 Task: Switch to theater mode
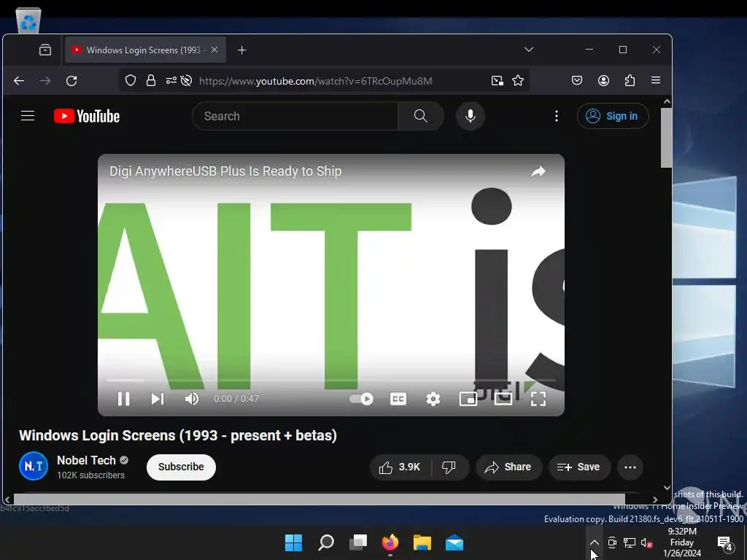point(503,399)
